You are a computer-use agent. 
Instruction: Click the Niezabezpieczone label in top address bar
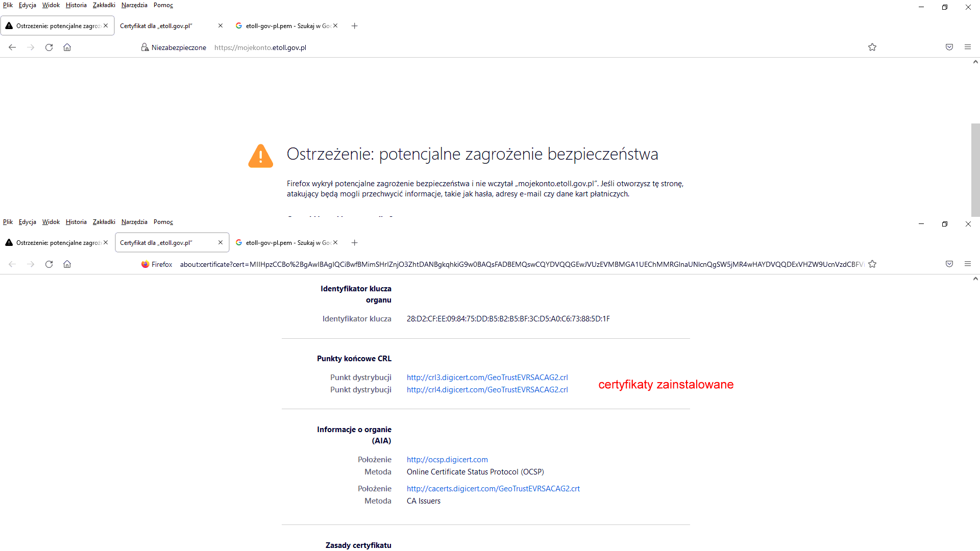click(x=179, y=47)
